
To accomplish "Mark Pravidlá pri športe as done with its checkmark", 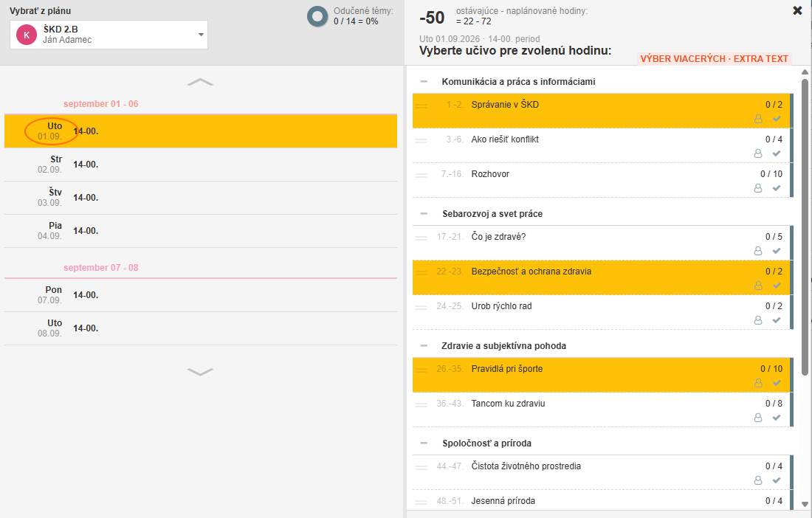I will click(777, 383).
